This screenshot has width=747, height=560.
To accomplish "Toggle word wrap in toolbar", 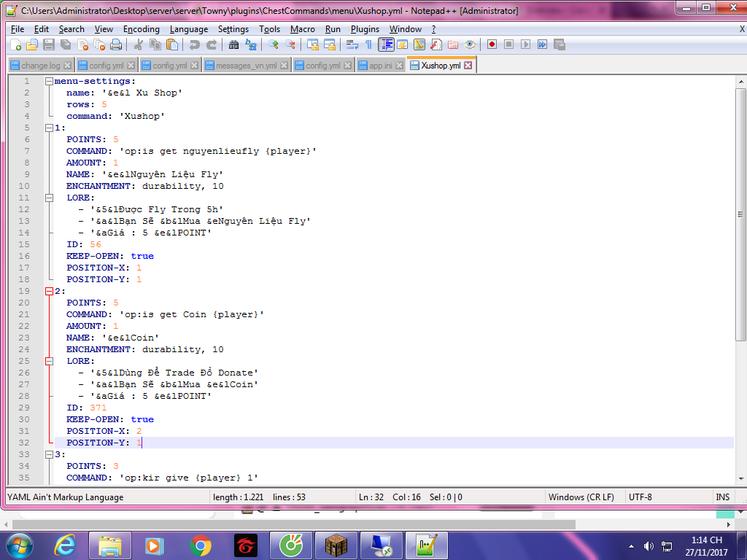I will 352,44.
